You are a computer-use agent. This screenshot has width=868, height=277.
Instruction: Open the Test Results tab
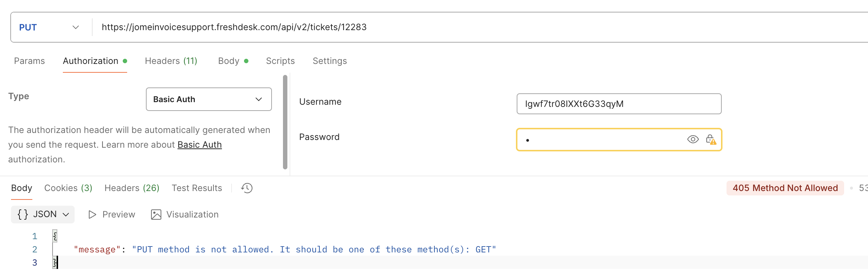click(197, 188)
